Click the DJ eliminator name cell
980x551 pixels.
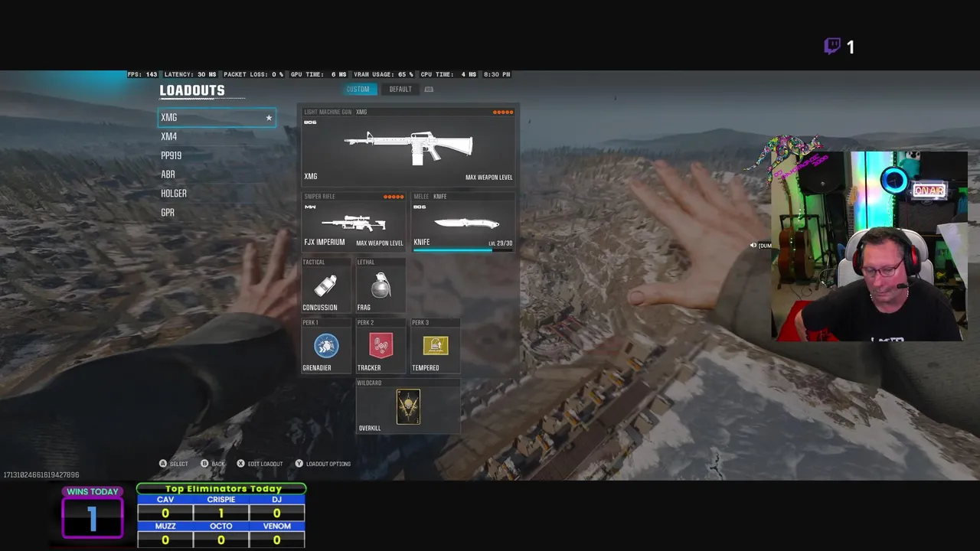(277, 500)
